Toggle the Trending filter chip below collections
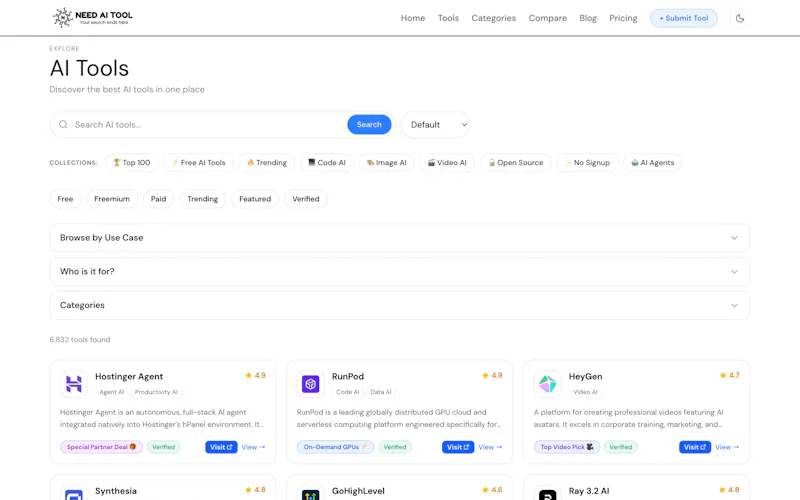The height and width of the screenshot is (500, 800). pyautogui.click(x=203, y=199)
